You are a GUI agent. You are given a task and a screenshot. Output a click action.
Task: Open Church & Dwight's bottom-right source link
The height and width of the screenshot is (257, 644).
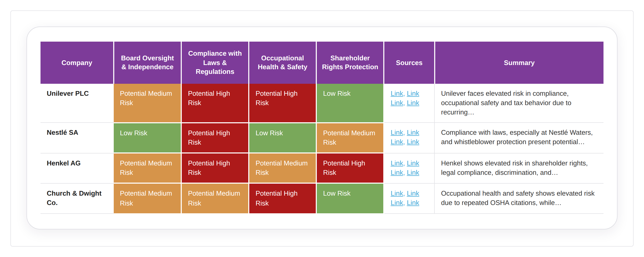pyautogui.click(x=413, y=203)
